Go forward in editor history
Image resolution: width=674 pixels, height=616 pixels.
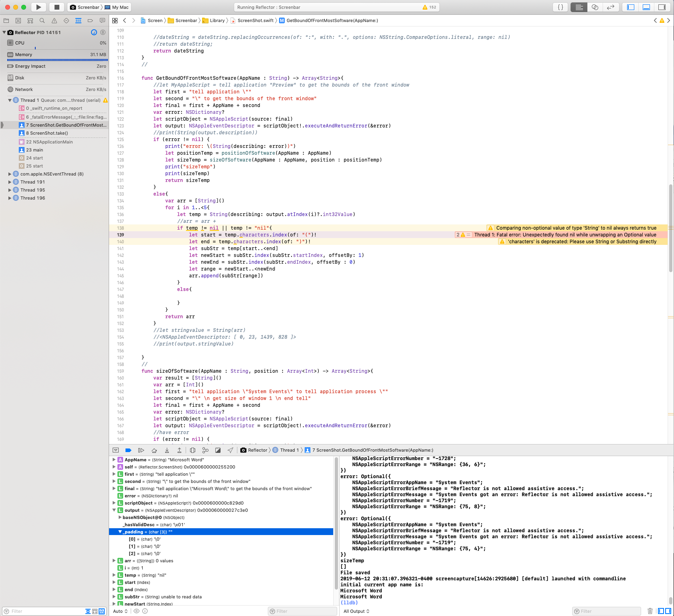(x=134, y=20)
